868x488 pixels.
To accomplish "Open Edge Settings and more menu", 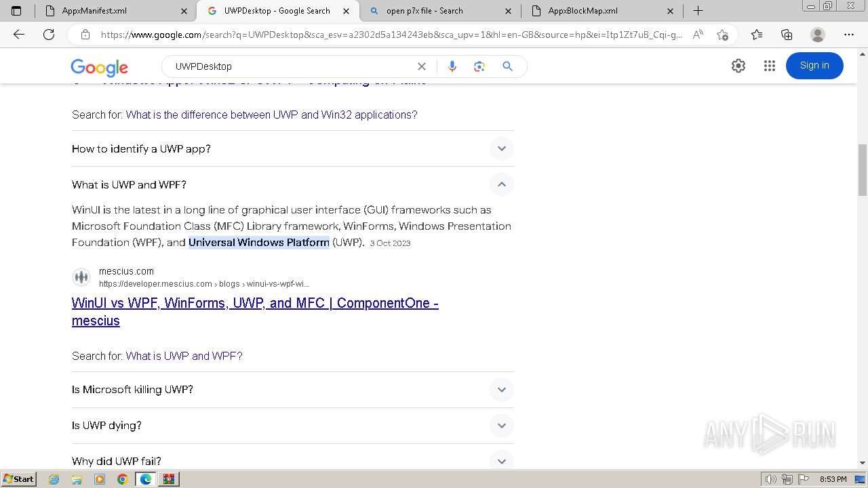I will (x=848, y=35).
